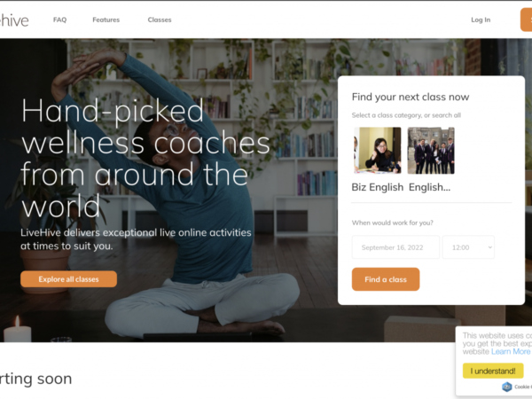This screenshot has width=532, height=399.
Task: Click the hive logo in header
Action: [13, 20]
